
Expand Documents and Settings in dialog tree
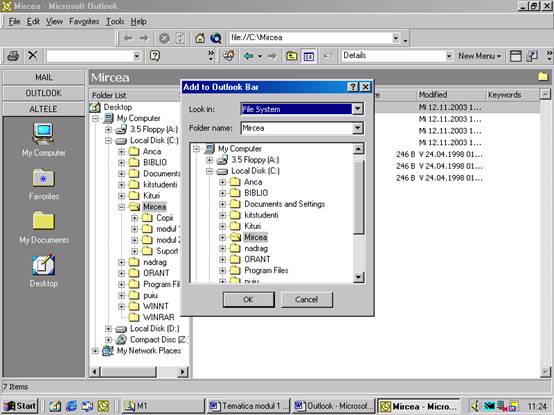point(222,204)
